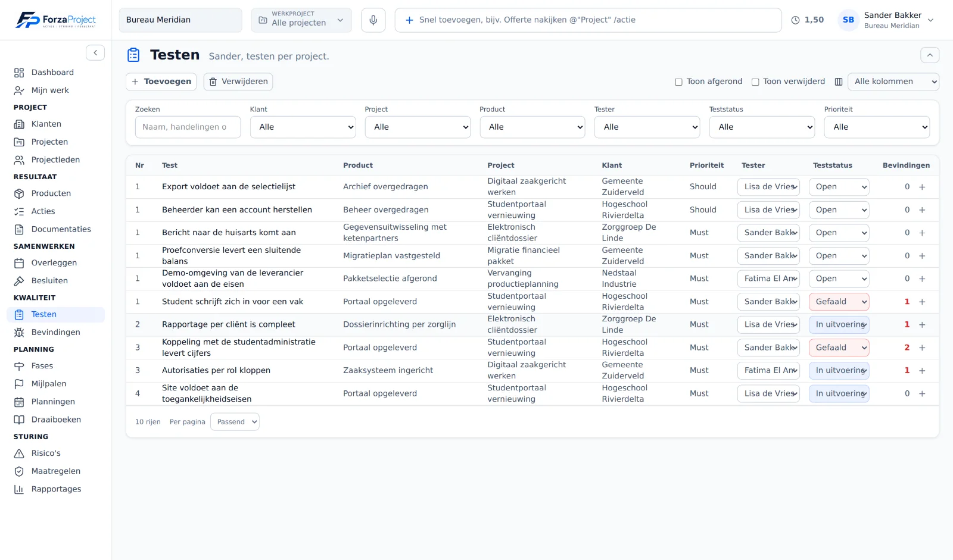Open Dashboard from the sidebar
The height and width of the screenshot is (560, 953).
[x=56, y=73]
